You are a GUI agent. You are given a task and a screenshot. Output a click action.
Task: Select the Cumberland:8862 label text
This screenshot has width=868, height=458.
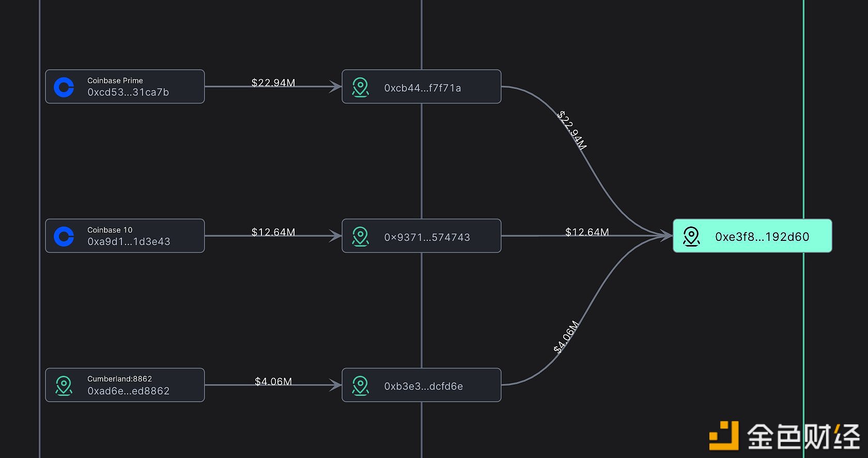tap(120, 379)
